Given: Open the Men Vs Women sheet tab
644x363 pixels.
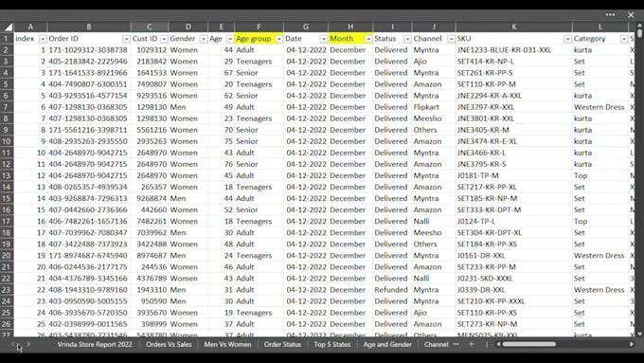Looking at the screenshot, I should click(227, 344).
